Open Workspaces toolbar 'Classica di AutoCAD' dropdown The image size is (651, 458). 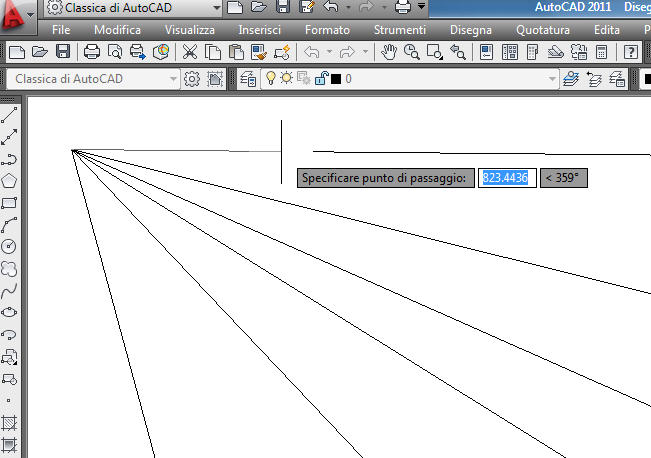(x=93, y=79)
